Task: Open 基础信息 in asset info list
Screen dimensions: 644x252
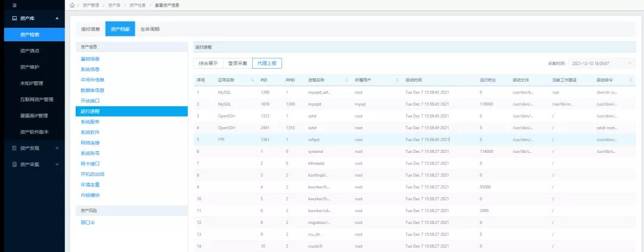Action: (x=90, y=59)
